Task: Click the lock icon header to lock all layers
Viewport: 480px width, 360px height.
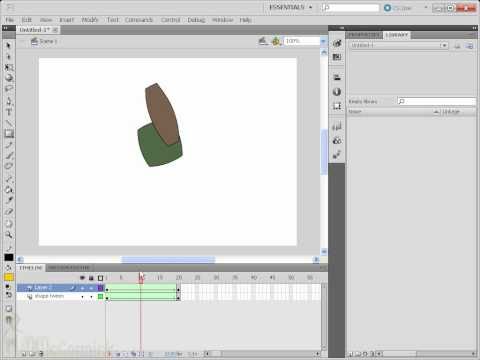Action: pyautogui.click(x=91, y=278)
